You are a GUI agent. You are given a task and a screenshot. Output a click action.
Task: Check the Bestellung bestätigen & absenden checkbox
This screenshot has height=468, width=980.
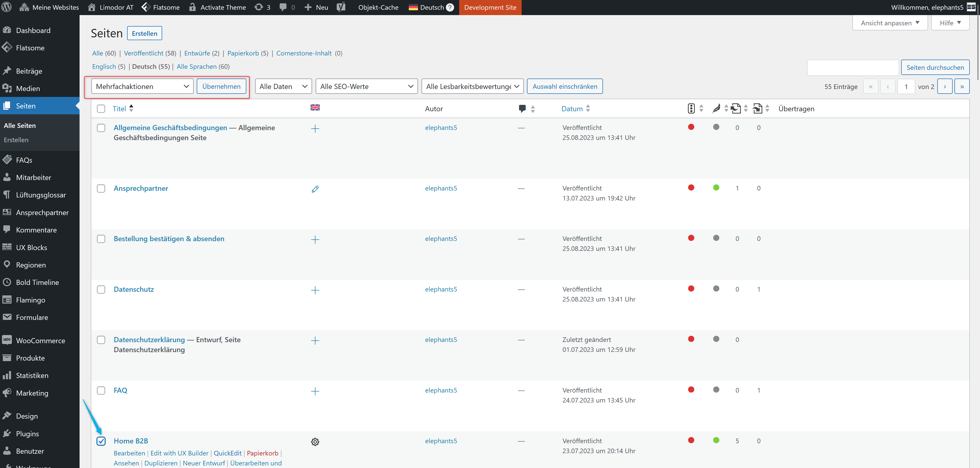(x=101, y=239)
